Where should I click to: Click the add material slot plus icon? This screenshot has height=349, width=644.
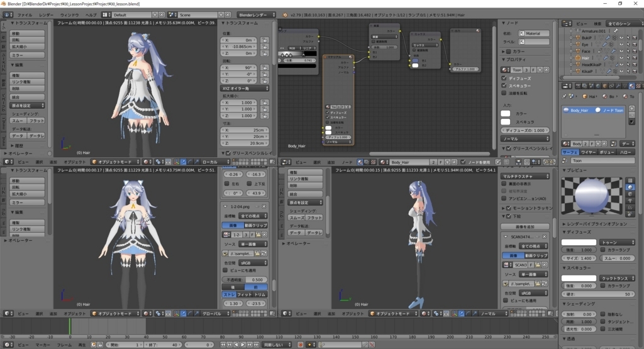pos(631,108)
